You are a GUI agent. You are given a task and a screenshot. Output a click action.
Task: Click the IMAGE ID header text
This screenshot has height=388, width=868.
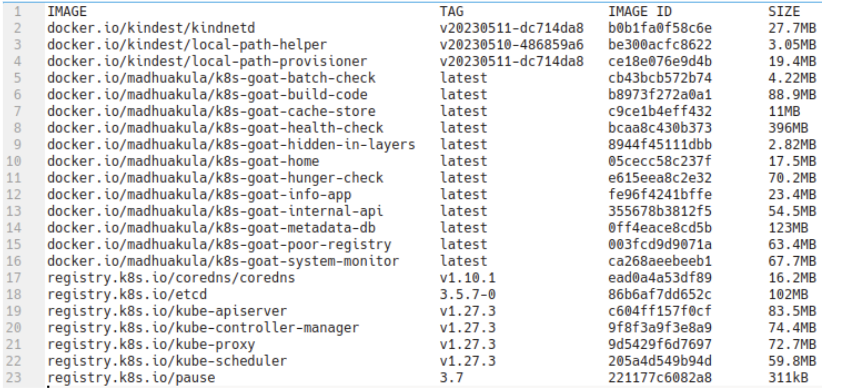(x=640, y=11)
